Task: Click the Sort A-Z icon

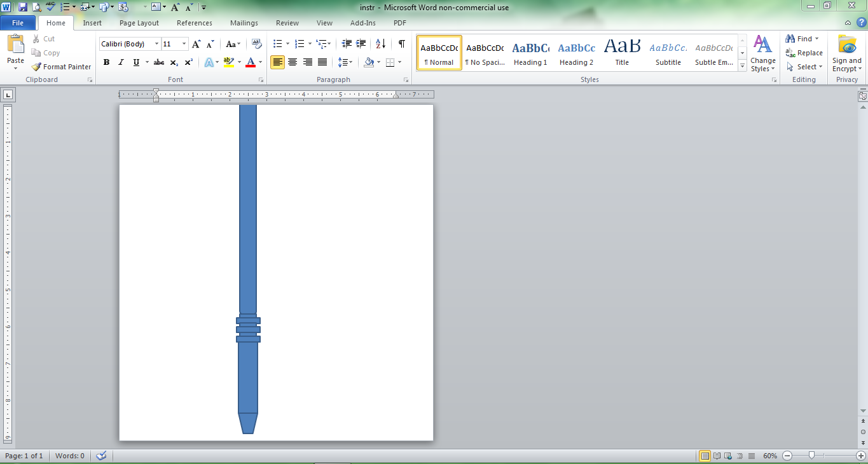Action: pyautogui.click(x=380, y=44)
